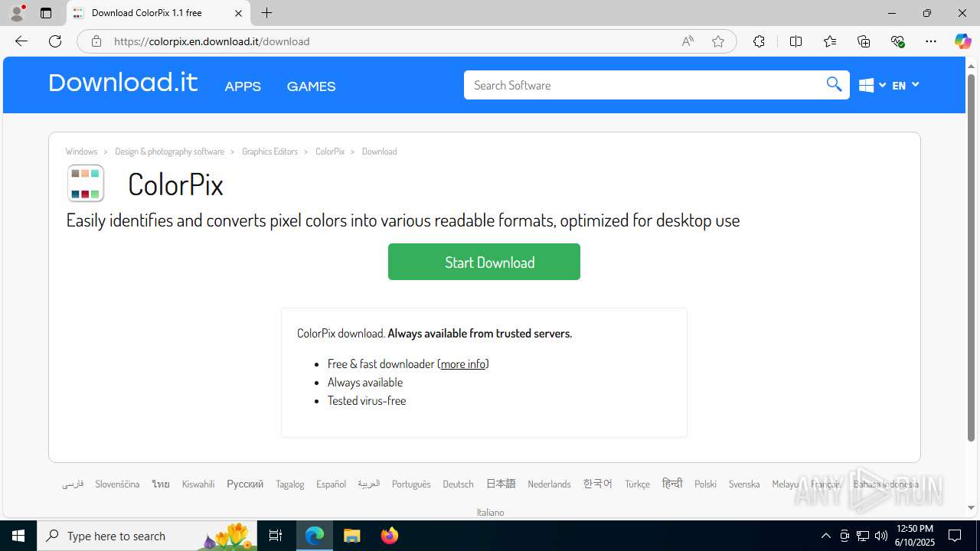This screenshot has width=980, height=551.
Task: Expand the EN language dropdown
Action: [906, 85]
